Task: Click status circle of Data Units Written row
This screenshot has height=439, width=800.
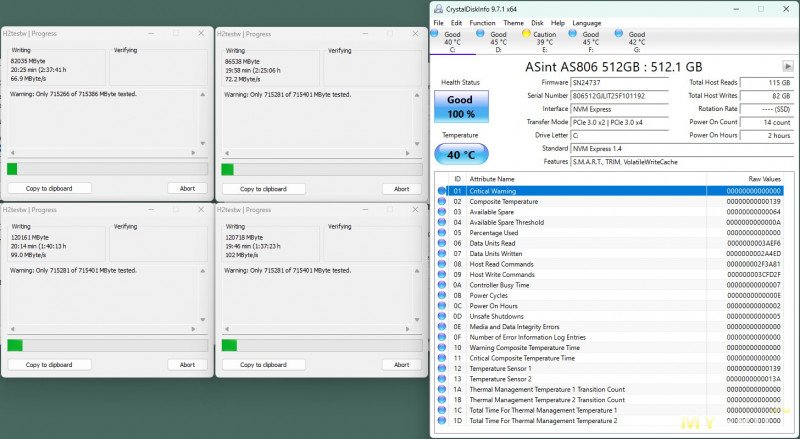Action: point(442,254)
